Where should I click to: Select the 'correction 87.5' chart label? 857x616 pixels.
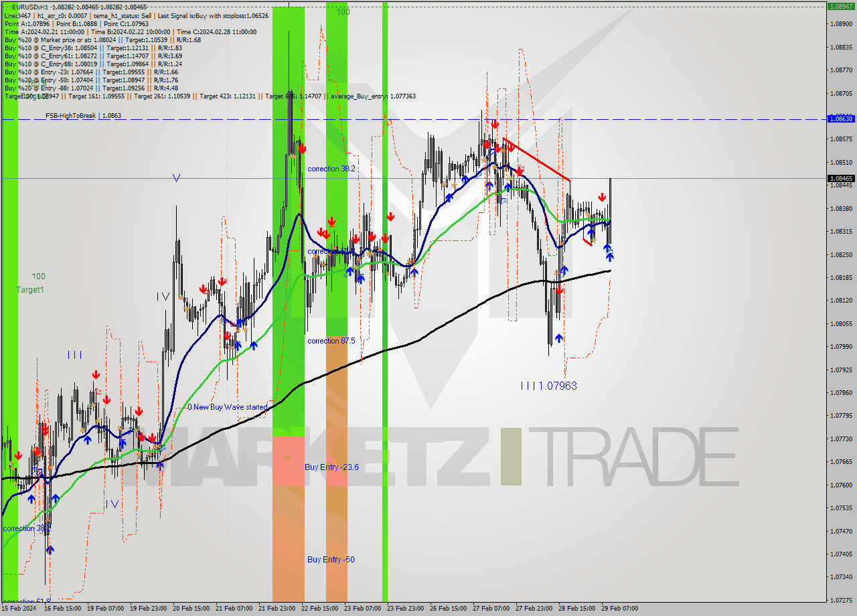point(331,341)
